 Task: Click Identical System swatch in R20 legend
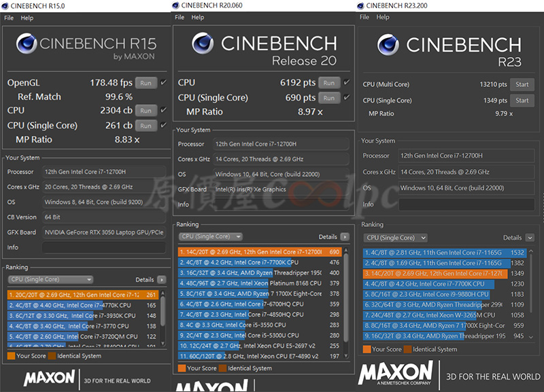click(x=223, y=368)
